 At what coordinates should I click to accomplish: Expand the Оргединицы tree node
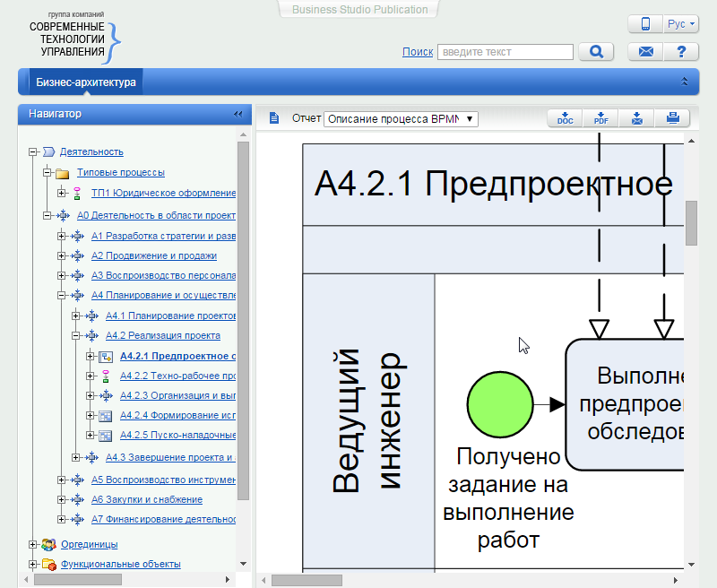coord(33,544)
